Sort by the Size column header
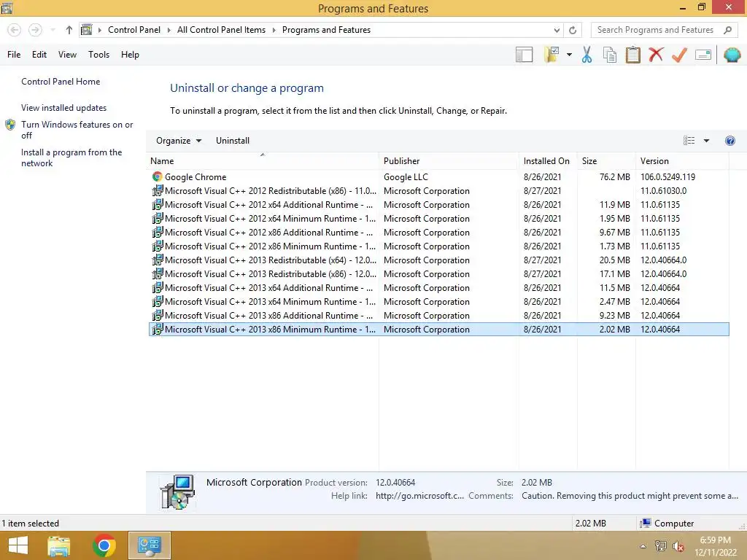Viewport: 747px width, 560px height. click(x=606, y=161)
